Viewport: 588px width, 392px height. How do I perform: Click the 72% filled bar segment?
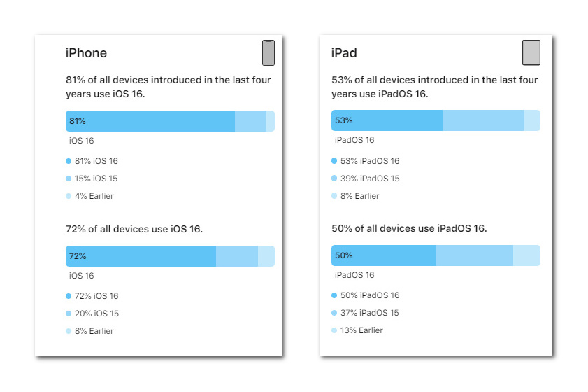pyautogui.click(x=141, y=256)
